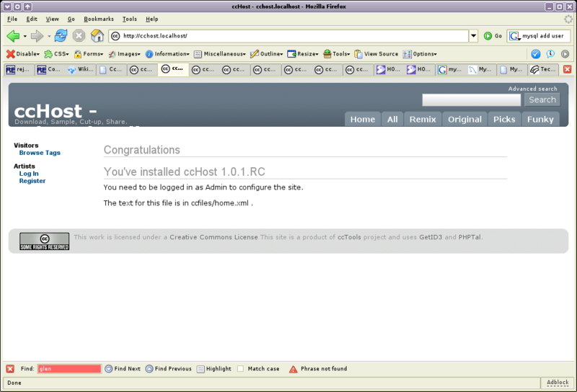This screenshot has width=577, height=392.
Task: Open the Original site tab
Action: (464, 119)
